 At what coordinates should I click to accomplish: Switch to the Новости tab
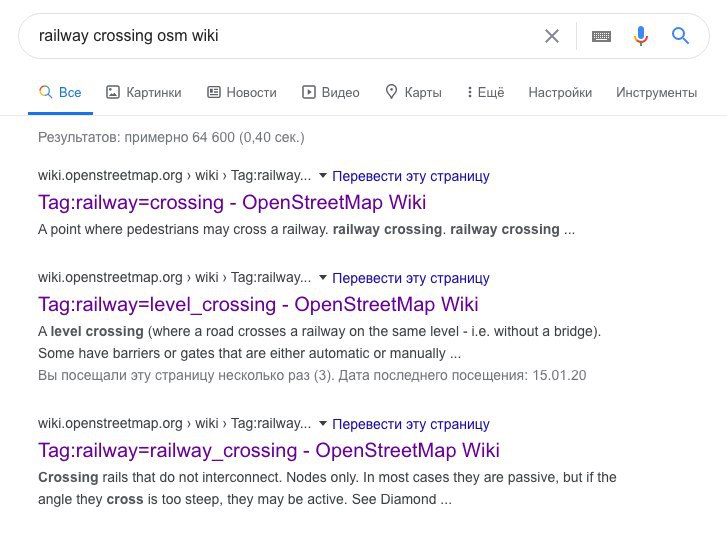242,92
